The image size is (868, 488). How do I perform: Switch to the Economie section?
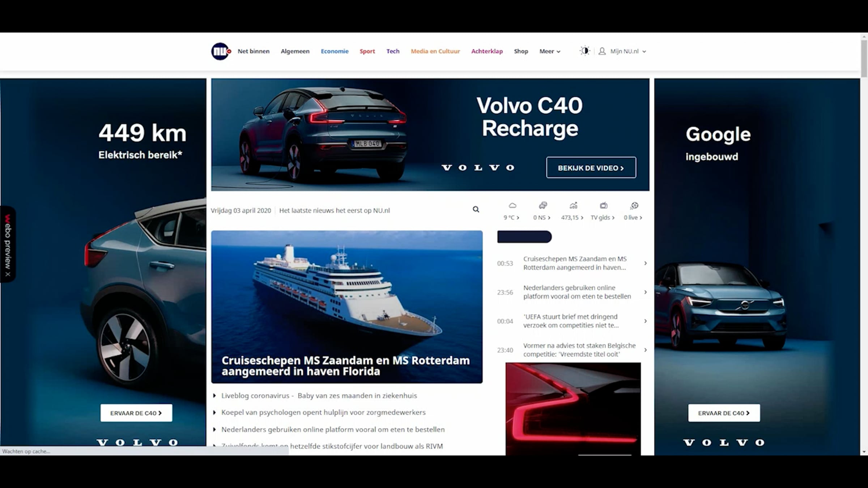(x=335, y=51)
